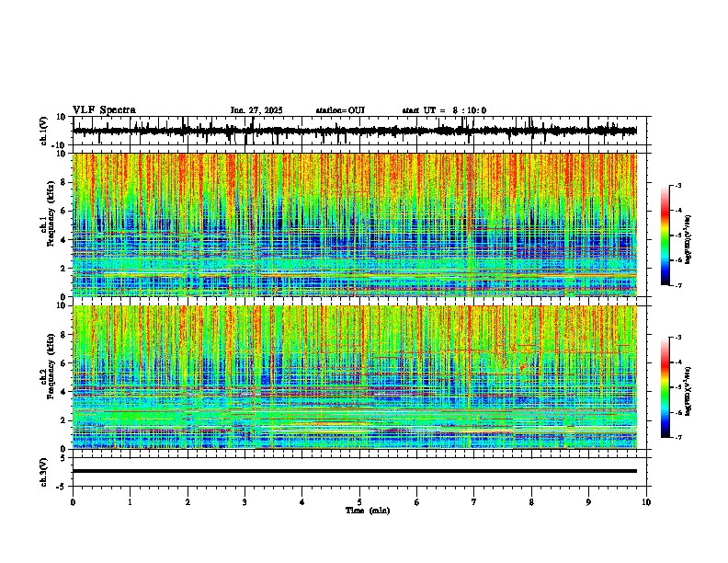Screen dimensions: 728x563
Task: Click the '-3' label atop ch.1 color bar
Action: tap(678, 185)
